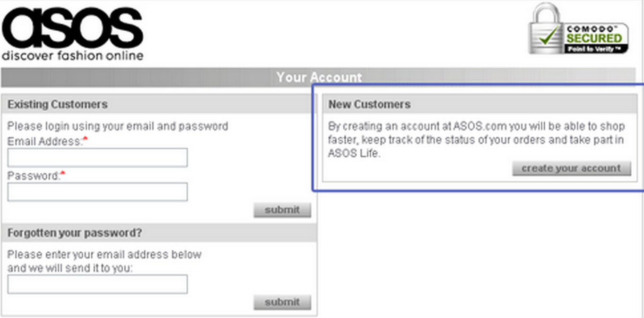
Task: Click the New Customers heading
Action: [x=370, y=104]
